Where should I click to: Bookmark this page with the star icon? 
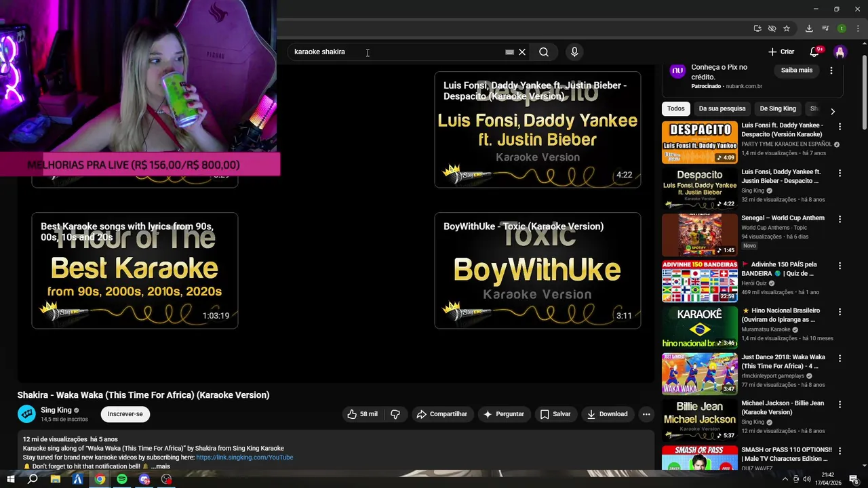tap(787, 28)
